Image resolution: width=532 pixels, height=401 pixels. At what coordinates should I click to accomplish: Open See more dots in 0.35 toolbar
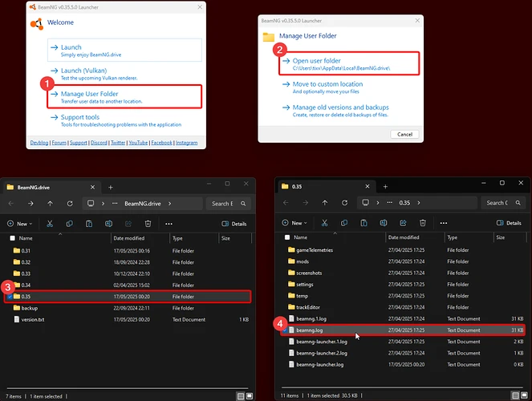coord(444,223)
